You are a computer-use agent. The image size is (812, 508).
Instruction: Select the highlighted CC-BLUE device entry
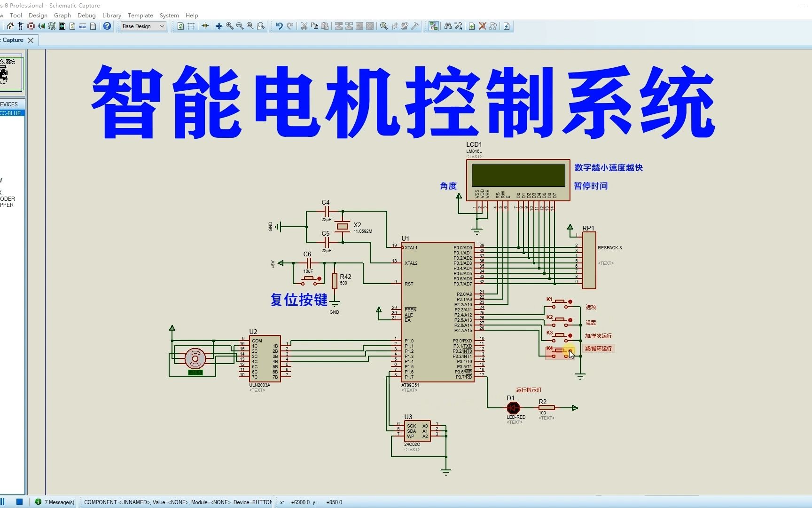[12, 113]
